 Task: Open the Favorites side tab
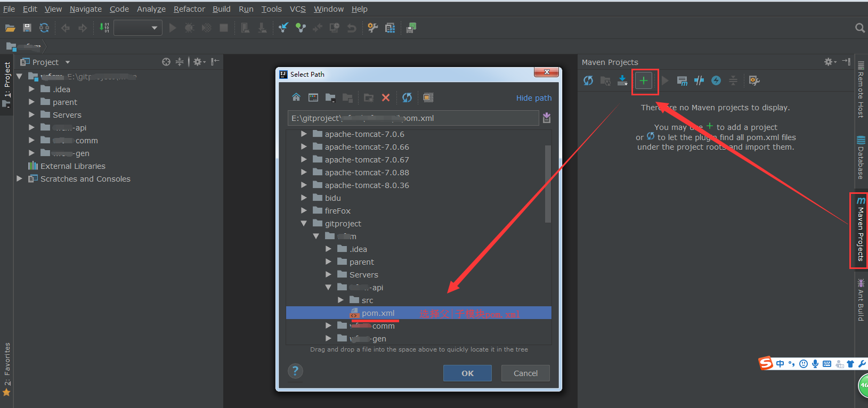(7, 370)
